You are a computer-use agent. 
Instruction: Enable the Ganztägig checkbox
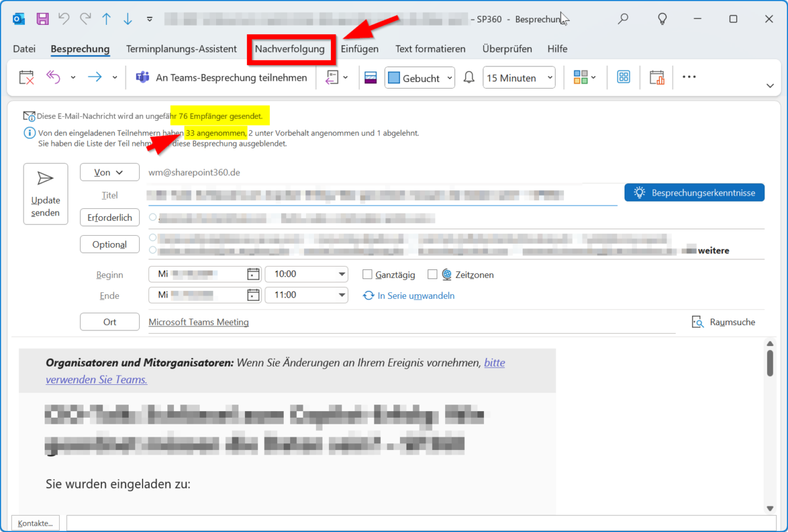click(x=368, y=275)
